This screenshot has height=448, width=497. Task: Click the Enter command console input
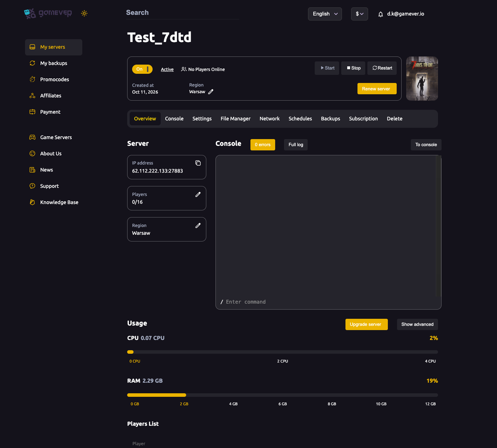pyautogui.click(x=328, y=302)
